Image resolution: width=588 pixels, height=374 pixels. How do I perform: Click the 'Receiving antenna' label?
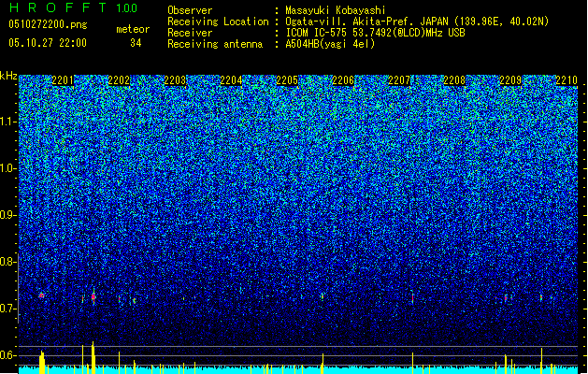tap(215, 44)
